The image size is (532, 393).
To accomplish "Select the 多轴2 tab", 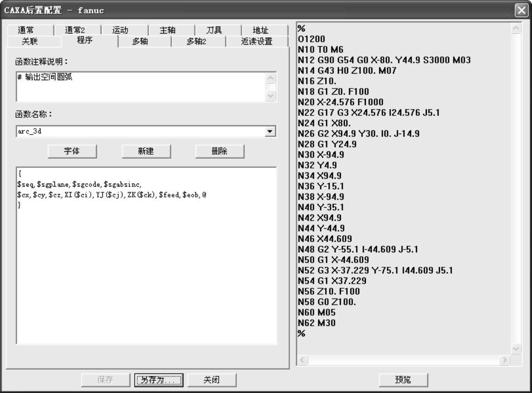I will 196,41.
